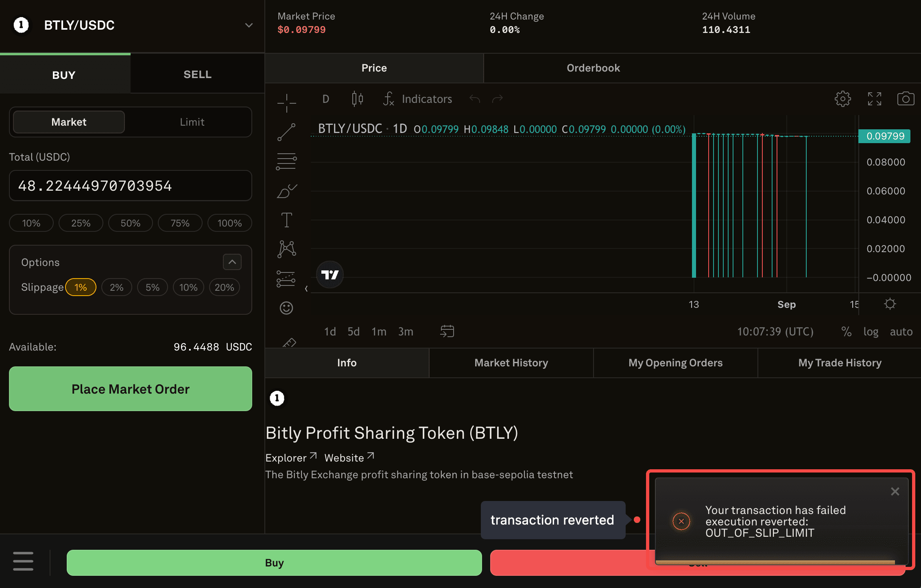The image size is (921, 588).
Task: Take a chart snapshot with camera icon
Action: pyautogui.click(x=906, y=99)
